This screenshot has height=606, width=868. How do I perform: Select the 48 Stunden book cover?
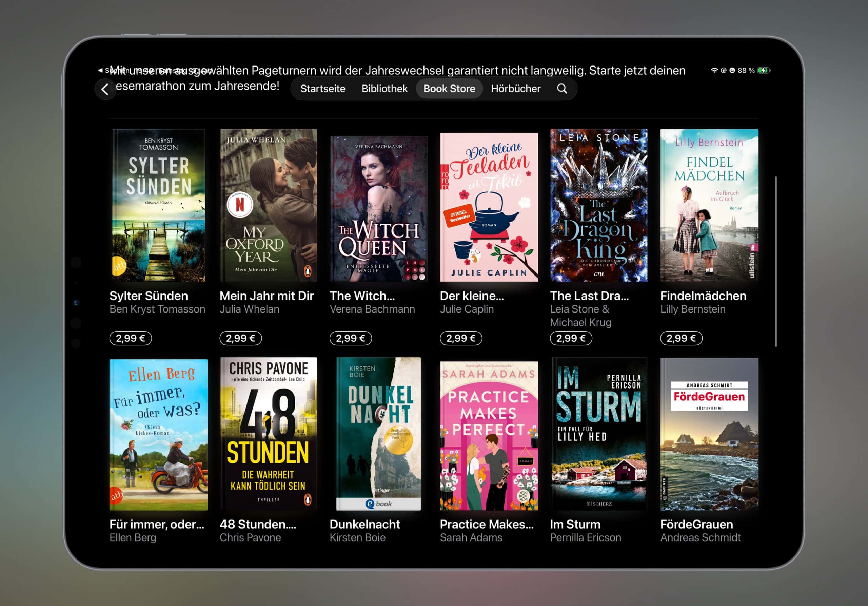tap(269, 434)
